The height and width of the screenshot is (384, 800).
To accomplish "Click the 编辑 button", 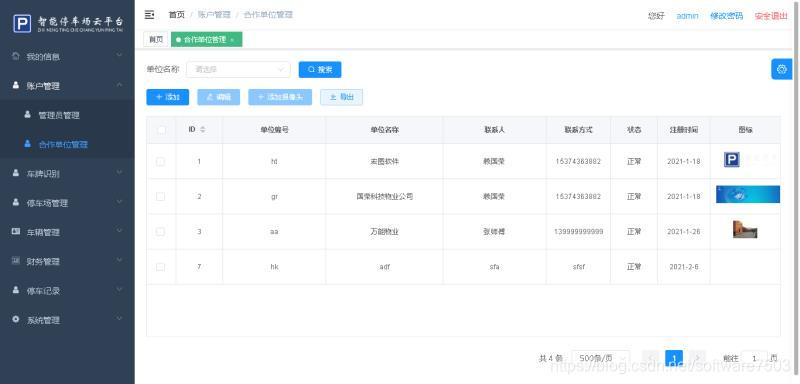I will pos(218,97).
